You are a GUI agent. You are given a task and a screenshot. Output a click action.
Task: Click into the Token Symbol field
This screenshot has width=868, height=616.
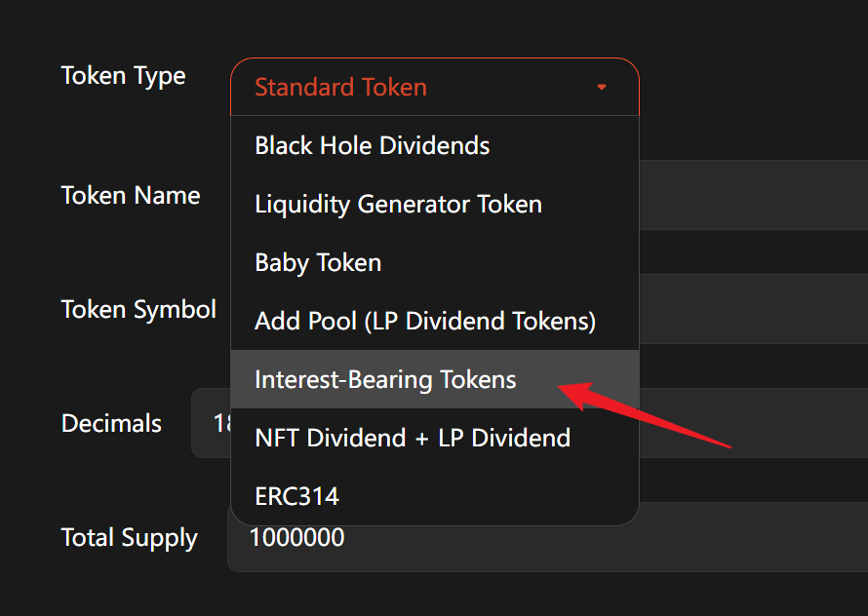(753, 309)
